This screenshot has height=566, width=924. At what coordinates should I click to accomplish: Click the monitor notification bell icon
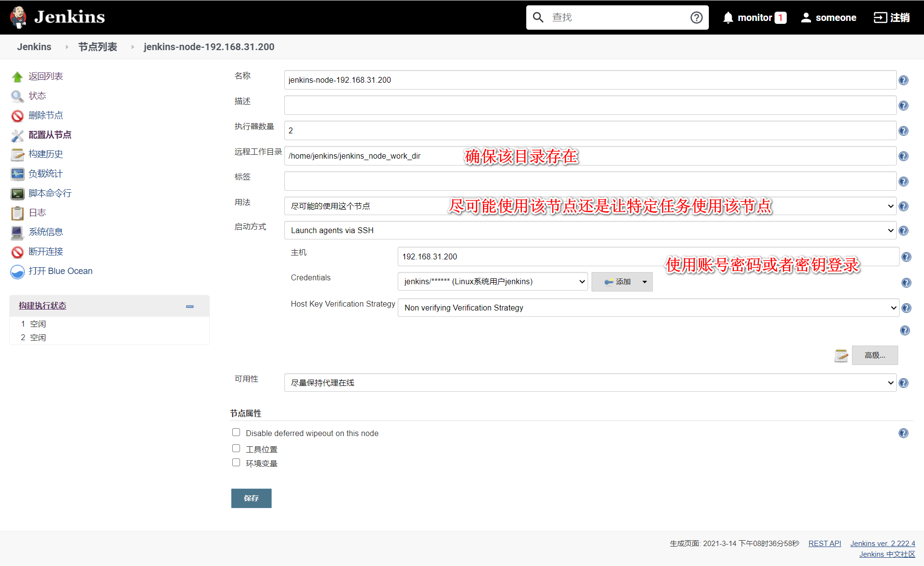tap(728, 17)
